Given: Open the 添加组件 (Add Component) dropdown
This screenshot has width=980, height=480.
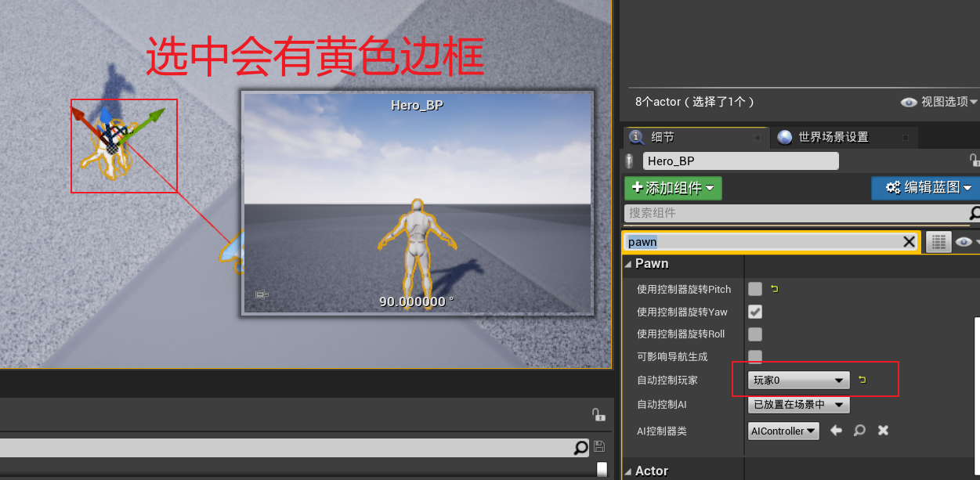Looking at the screenshot, I should [x=673, y=188].
